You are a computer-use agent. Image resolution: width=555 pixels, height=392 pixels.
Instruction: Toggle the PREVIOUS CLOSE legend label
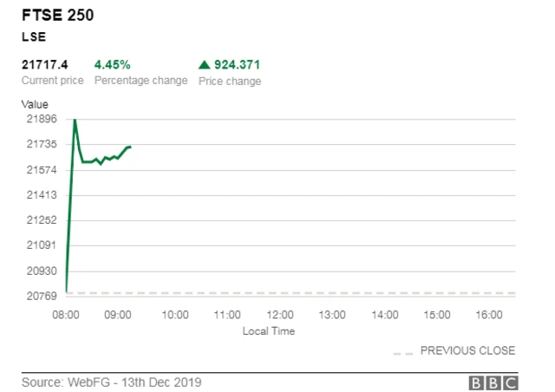467,351
